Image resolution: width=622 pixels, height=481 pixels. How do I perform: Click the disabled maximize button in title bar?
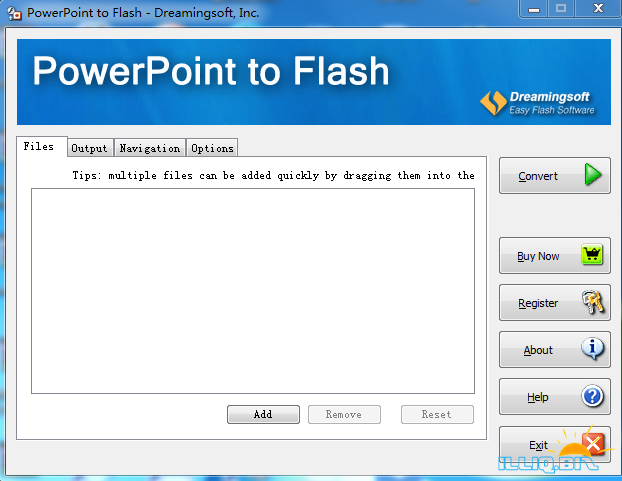click(561, 9)
